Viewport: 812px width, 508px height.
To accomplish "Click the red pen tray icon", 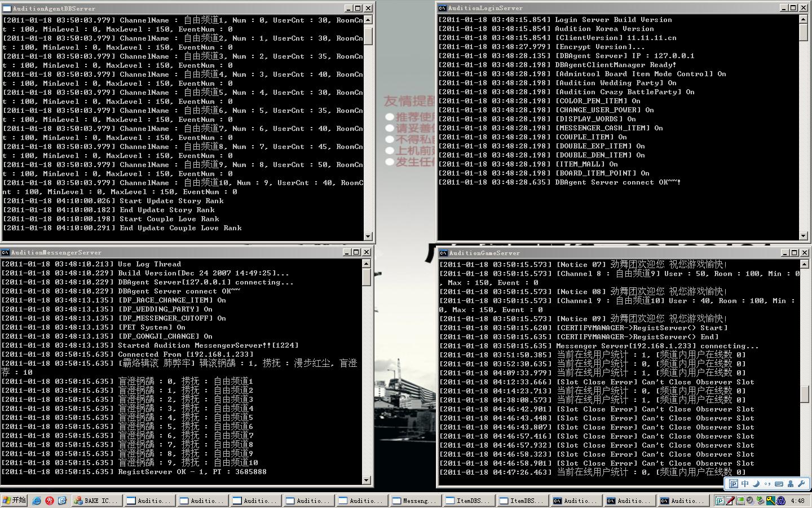I will coord(730,501).
